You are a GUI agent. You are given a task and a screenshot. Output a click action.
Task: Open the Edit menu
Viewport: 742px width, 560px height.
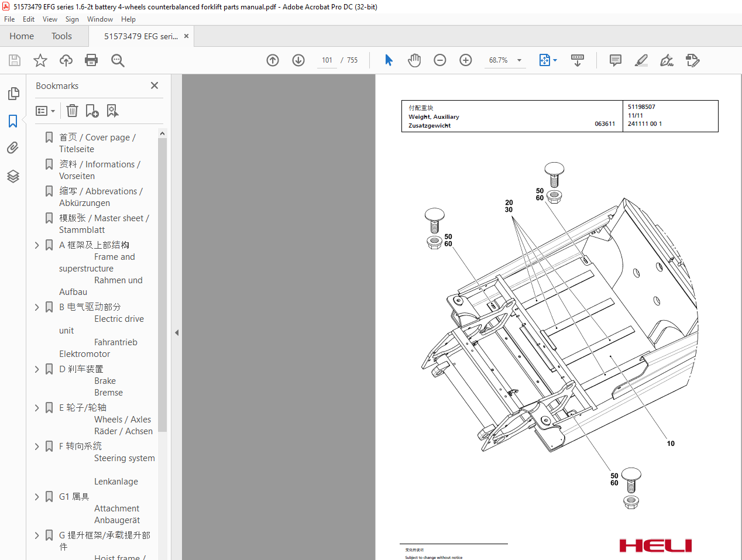point(29,19)
